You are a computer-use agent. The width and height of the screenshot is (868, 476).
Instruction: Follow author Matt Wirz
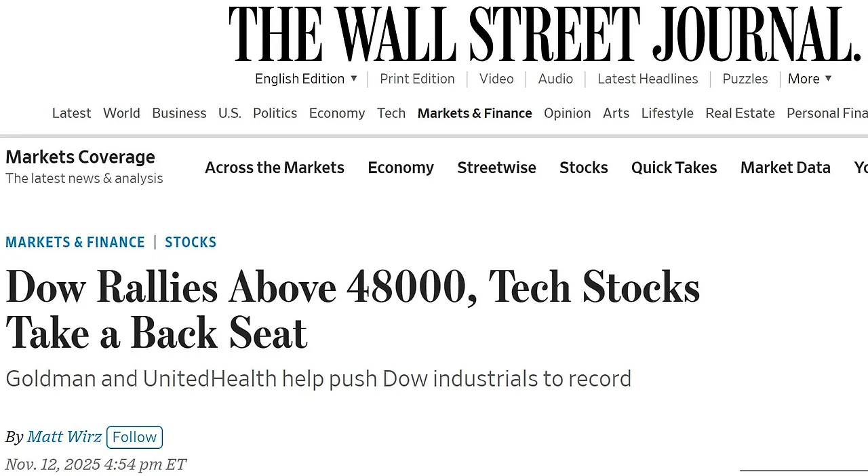(x=134, y=437)
